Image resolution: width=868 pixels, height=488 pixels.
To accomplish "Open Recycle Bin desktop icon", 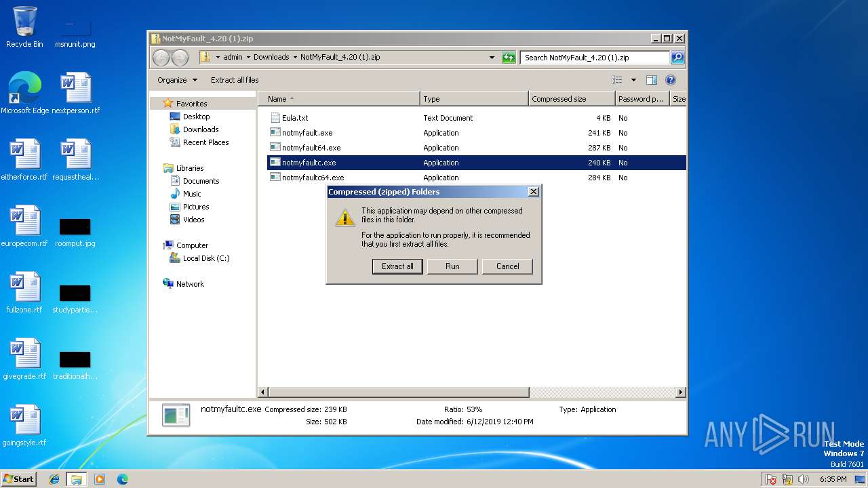I will tap(24, 27).
